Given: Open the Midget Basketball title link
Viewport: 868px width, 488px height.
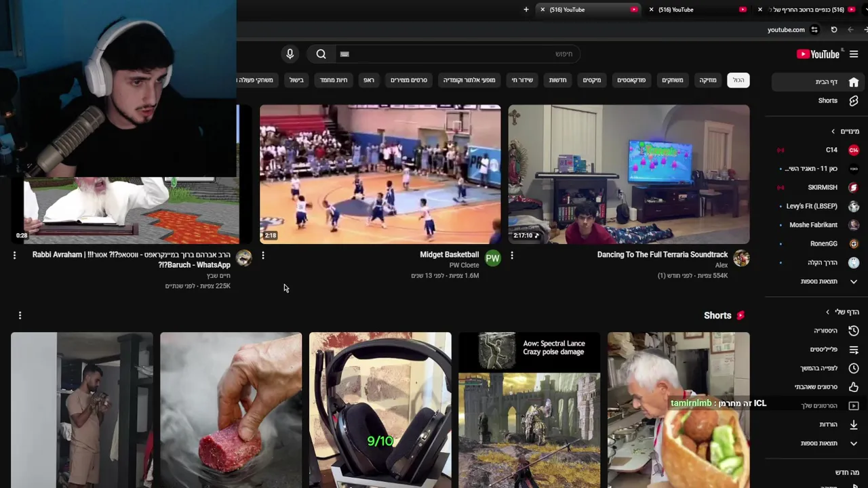Looking at the screenshot, I should coord(449,255).
